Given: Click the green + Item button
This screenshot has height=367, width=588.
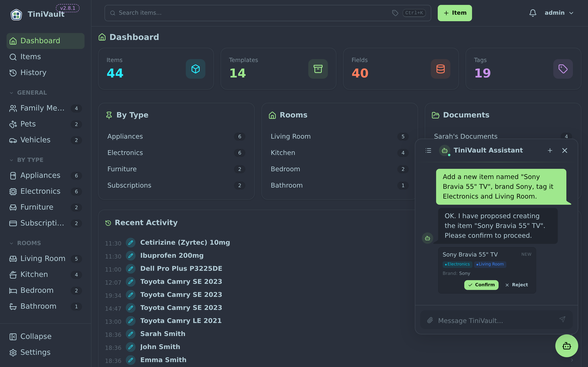Looking at the screenshot, I should (455, 13).
